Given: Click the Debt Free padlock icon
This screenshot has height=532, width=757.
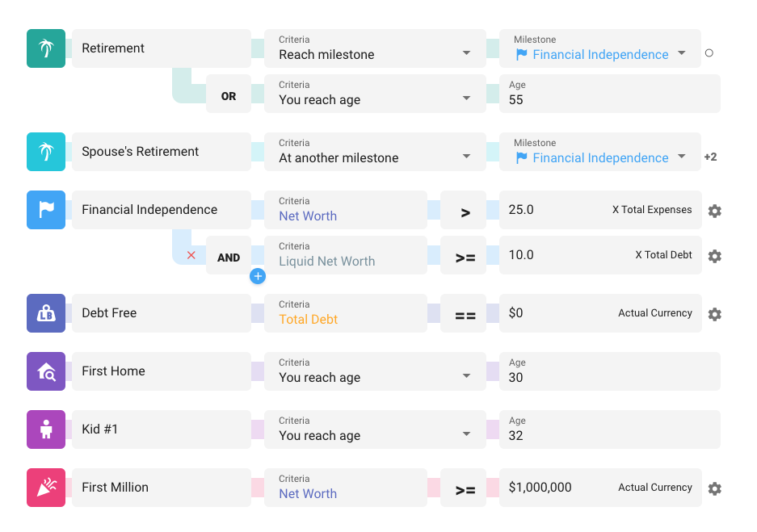Looking at the screenshot, I should coord(46,313).
